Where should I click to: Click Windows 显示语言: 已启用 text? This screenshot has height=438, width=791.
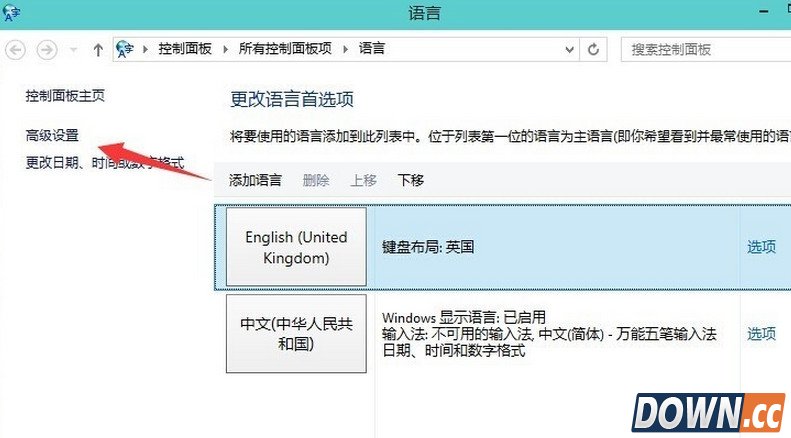click(464, 317)
